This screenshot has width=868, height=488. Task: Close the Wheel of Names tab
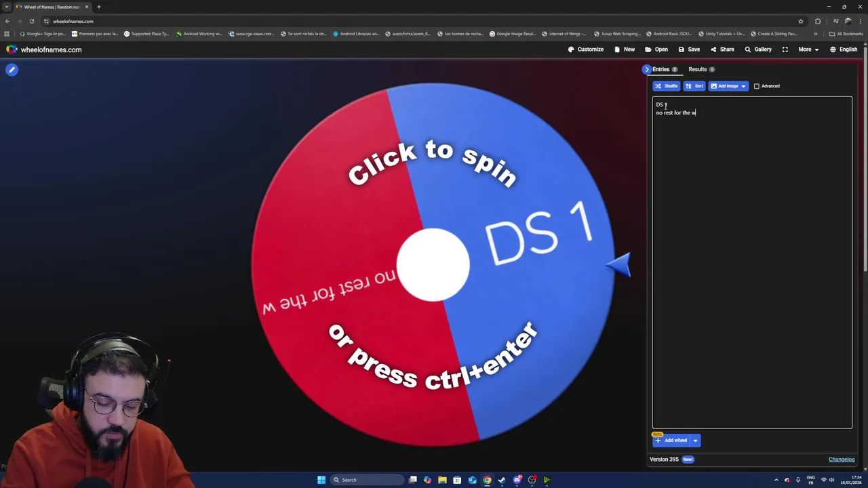point(87,7)
